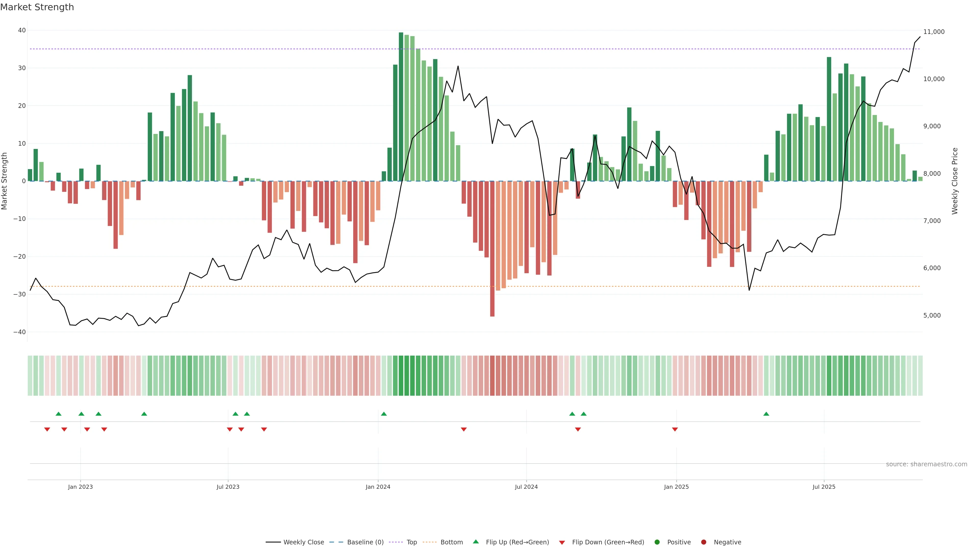Click the Positive green circle legend icon
This screenshot has height=551, width=980.
[657, 542]
